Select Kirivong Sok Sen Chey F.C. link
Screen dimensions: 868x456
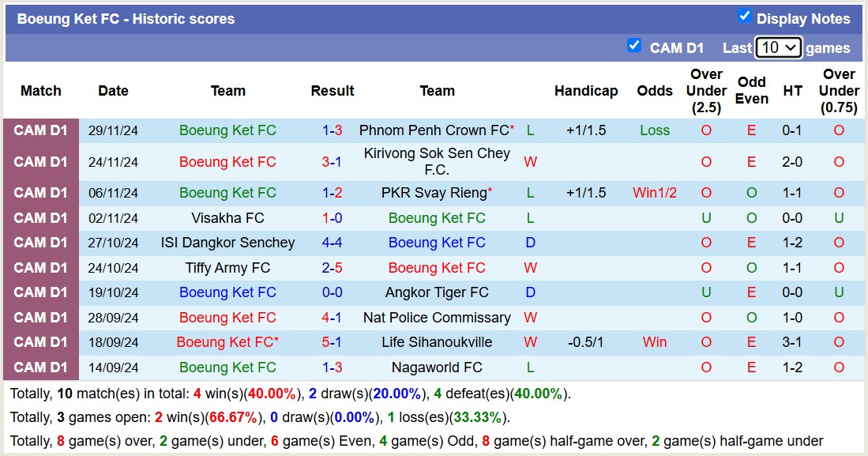pos(435,162)
